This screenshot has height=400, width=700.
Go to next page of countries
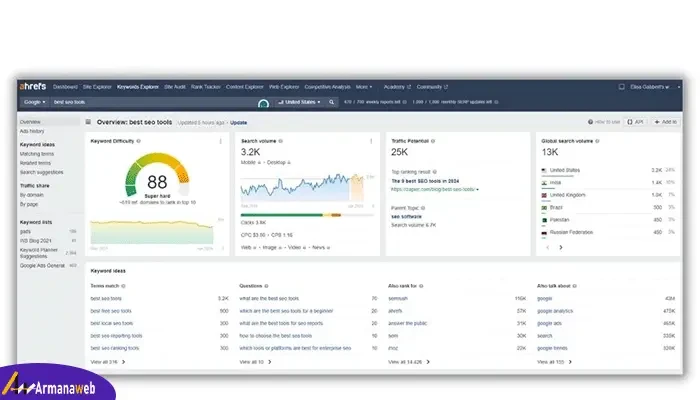[x=561, y=247]
